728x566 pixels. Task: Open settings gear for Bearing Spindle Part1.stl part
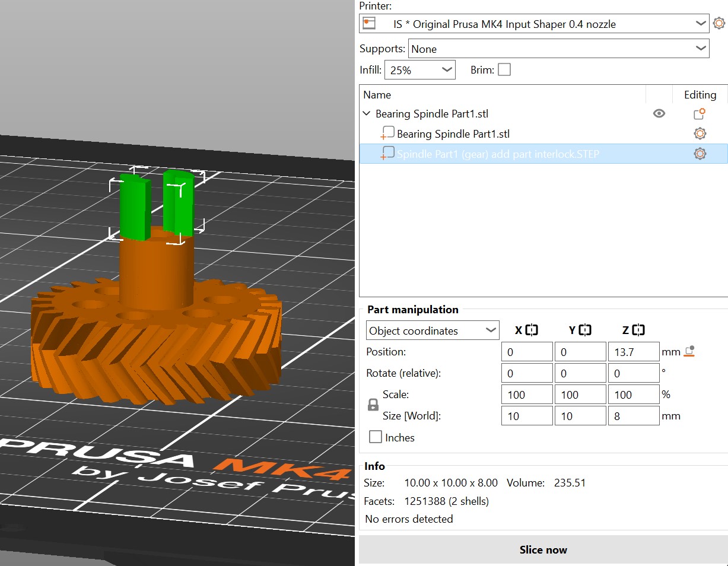(700, 133)
